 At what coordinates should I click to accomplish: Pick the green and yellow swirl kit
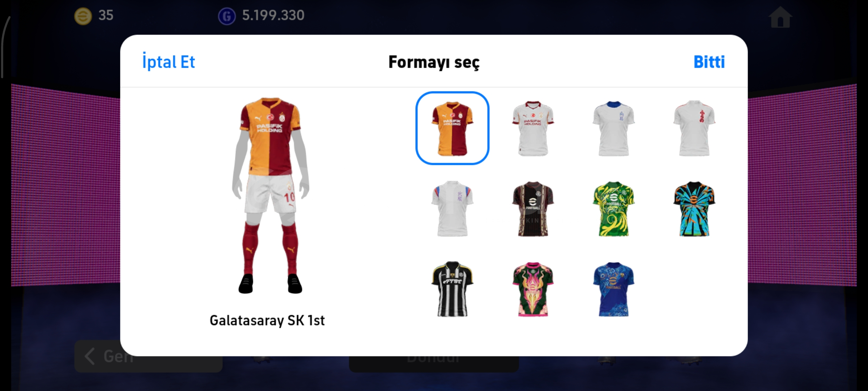tap(613, 209)
